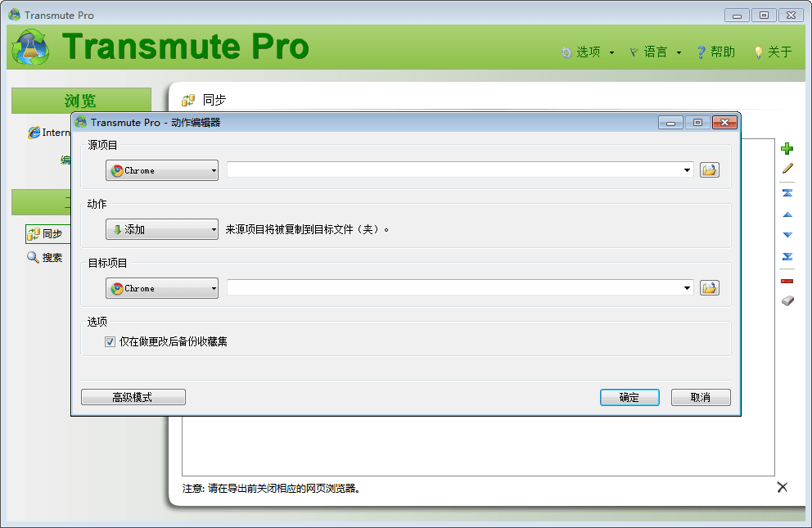Screen dimensions: 812x528
Task: Click the blue move up arrow
Action: click(x=787, y=214)
